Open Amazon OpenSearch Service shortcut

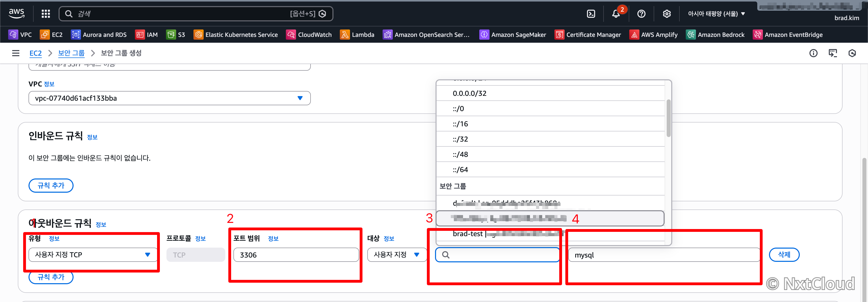tap(426, 34)
